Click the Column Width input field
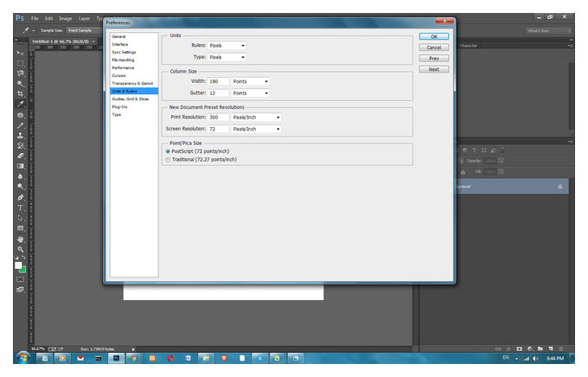The width and height of the screenshot is (588, 377). 218,81
